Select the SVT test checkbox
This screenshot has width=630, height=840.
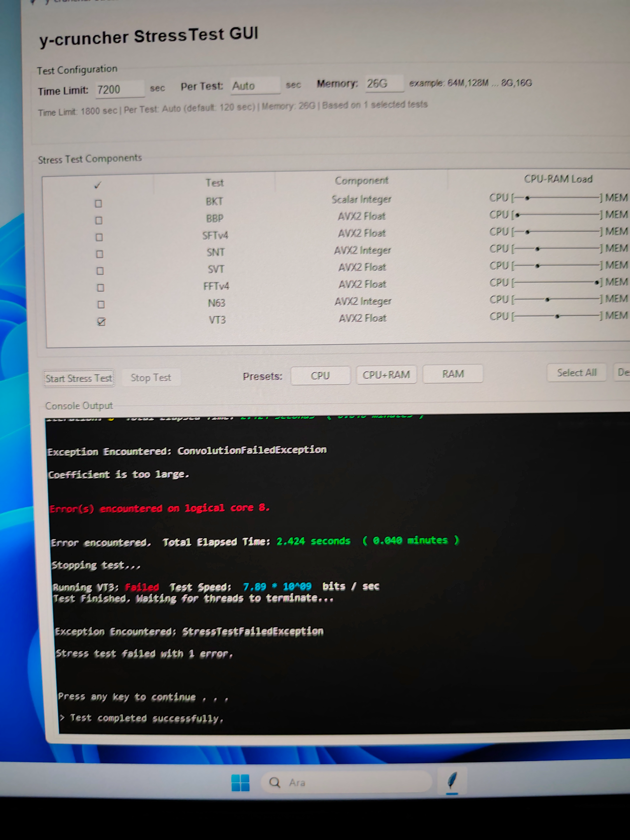[100, 271]
